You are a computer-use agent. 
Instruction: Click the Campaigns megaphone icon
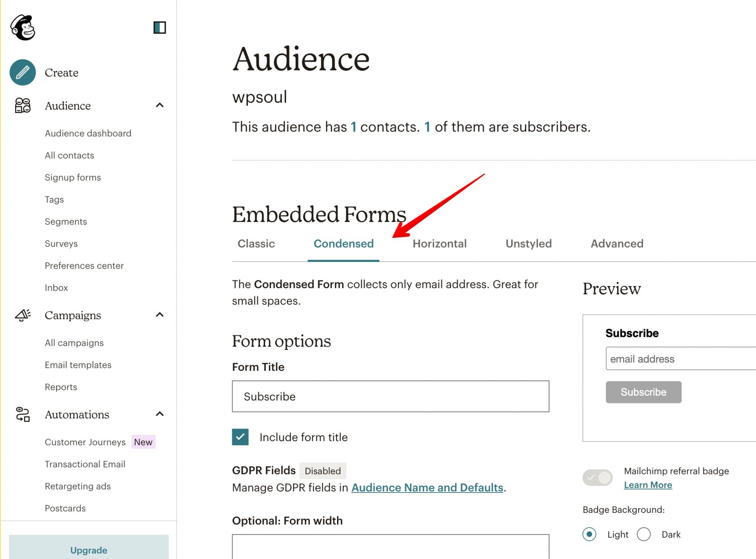point(22,315)
